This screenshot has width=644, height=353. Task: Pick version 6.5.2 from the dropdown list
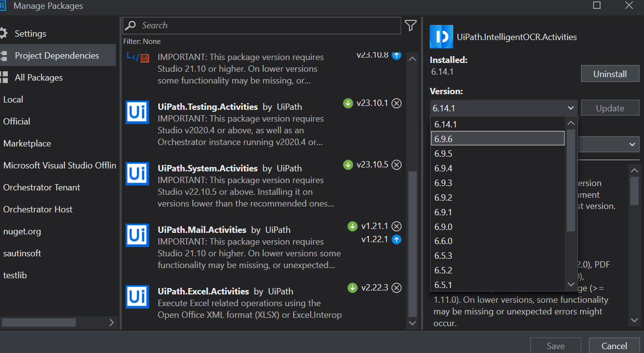[497, 270]
